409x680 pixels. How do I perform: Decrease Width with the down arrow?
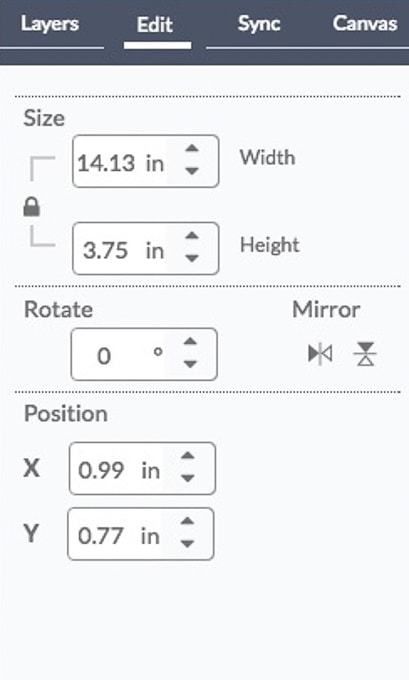[x=192, y=171]
